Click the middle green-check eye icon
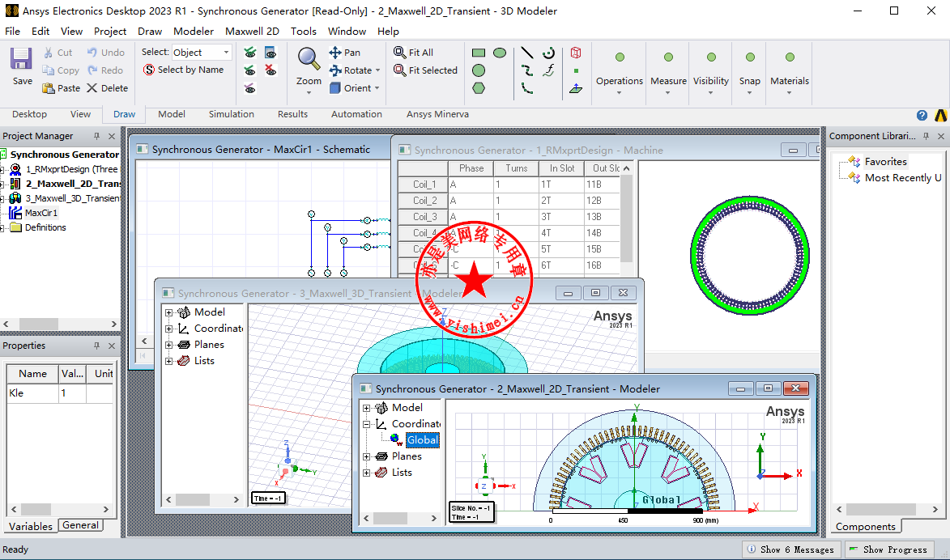950x560 pixels. click(250, 71)
